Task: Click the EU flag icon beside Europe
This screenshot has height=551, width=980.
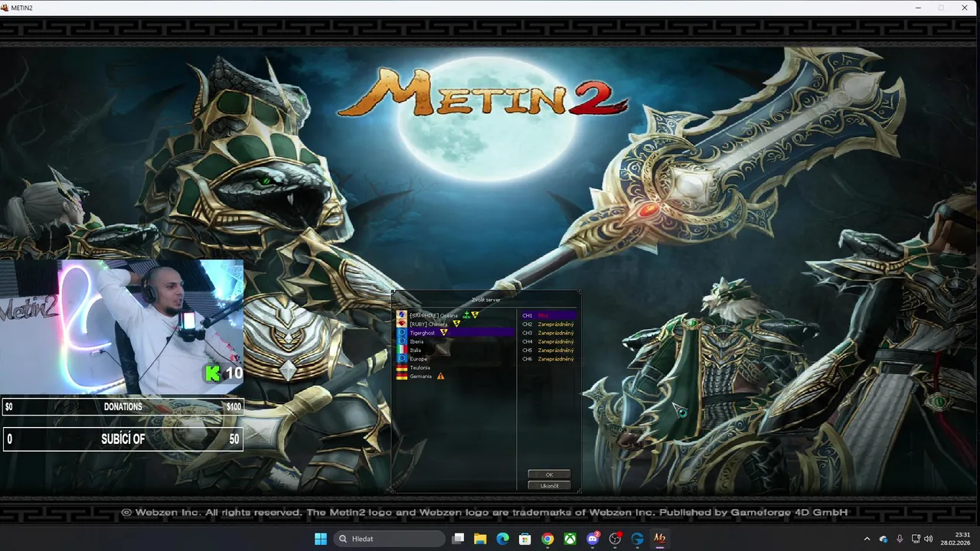Action: point(401,359)
